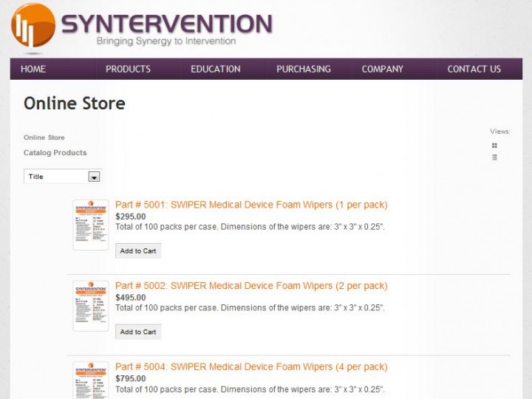Open the EDUCATION menu
The width and height of the screenshot is (532, 399).
pos(216,69)
